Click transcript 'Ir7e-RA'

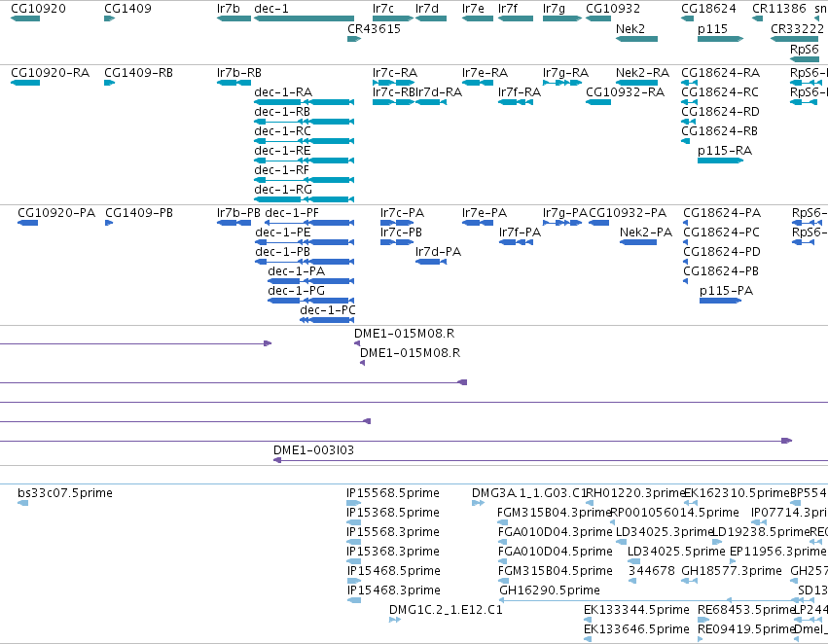click(485, 73)
